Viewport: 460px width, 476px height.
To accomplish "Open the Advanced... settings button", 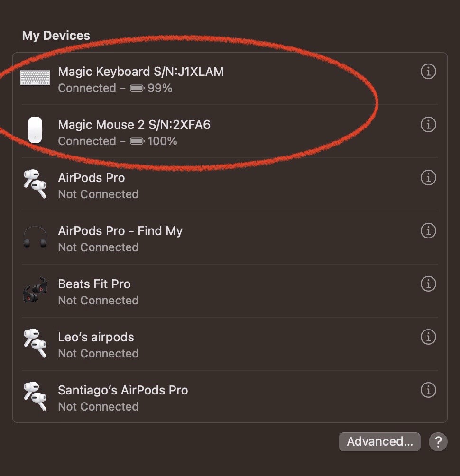I will pyautogui.click(x=379, y=441).
